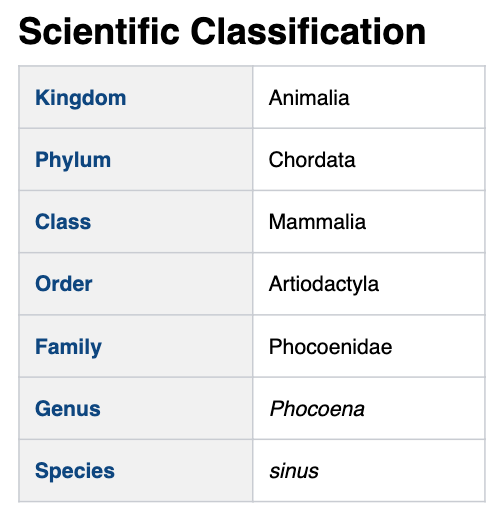Open the Genus link

[68, 409]
